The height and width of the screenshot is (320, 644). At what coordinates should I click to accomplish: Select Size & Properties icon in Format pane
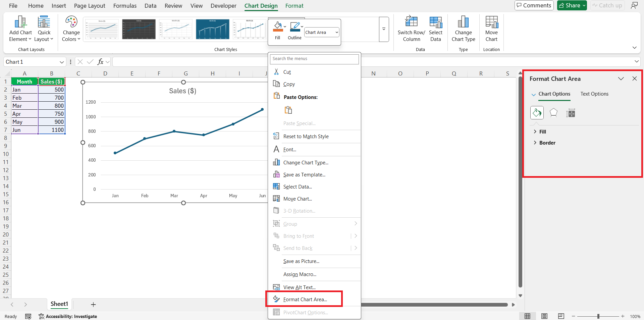pyautogui.click(x=570, y=113)
